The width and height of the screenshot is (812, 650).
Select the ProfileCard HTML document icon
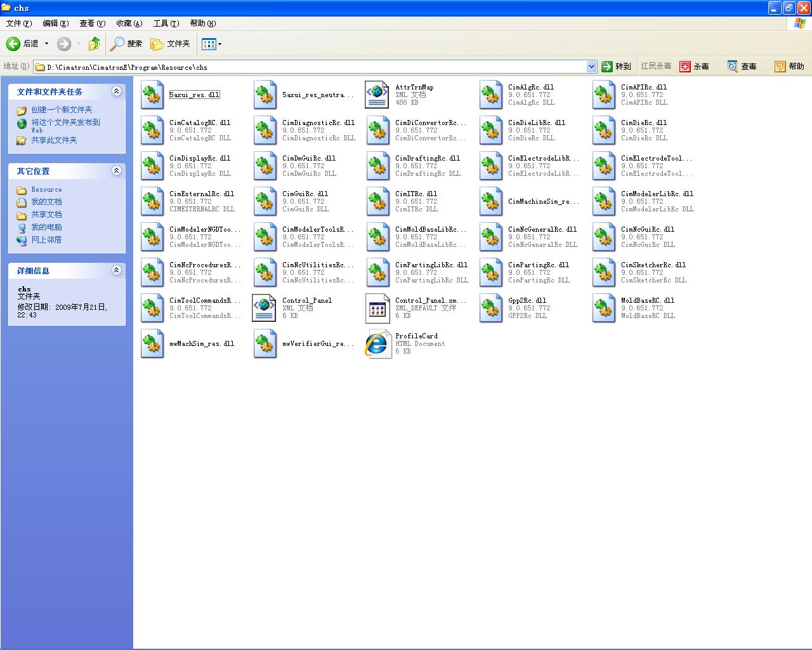pos(378,344)
